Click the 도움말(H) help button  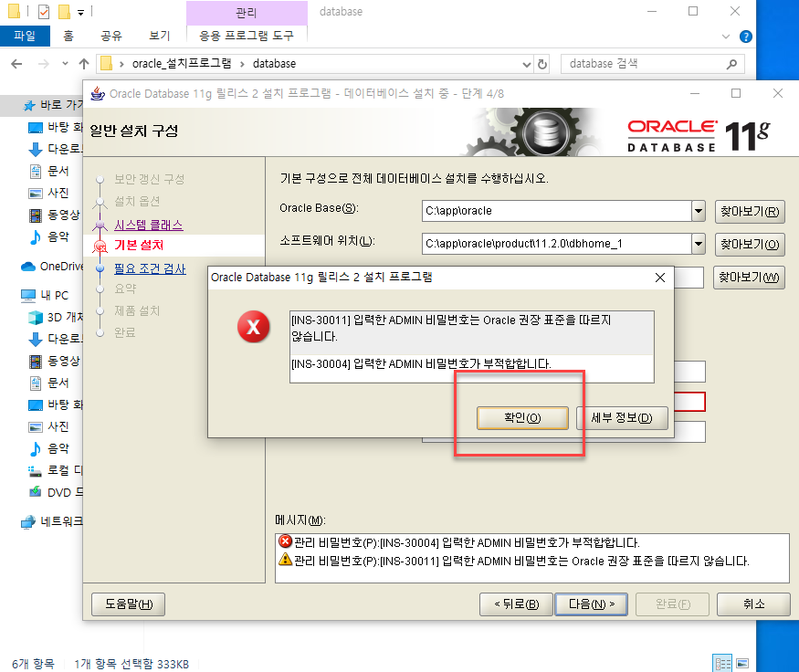pos(129,604)
